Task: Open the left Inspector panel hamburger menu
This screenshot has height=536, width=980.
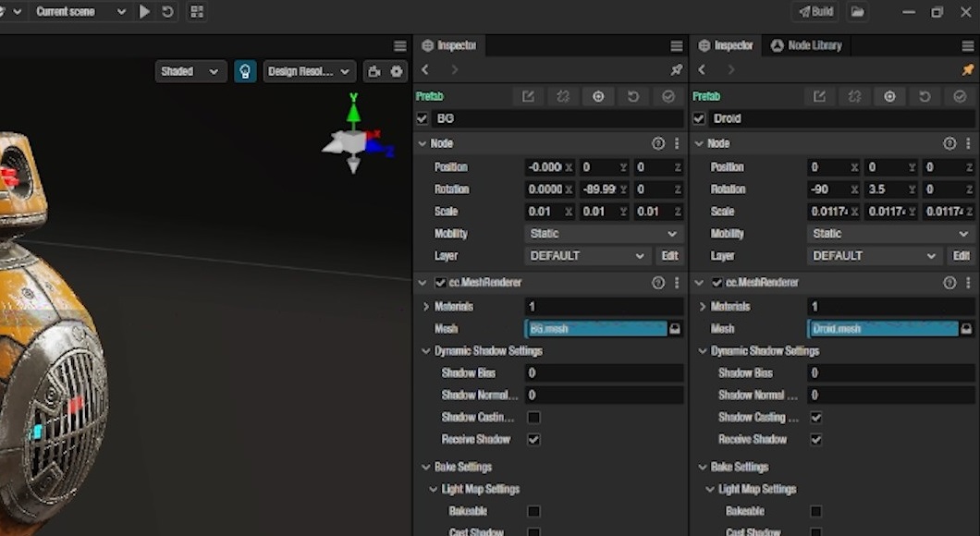Action: (676, 46)
